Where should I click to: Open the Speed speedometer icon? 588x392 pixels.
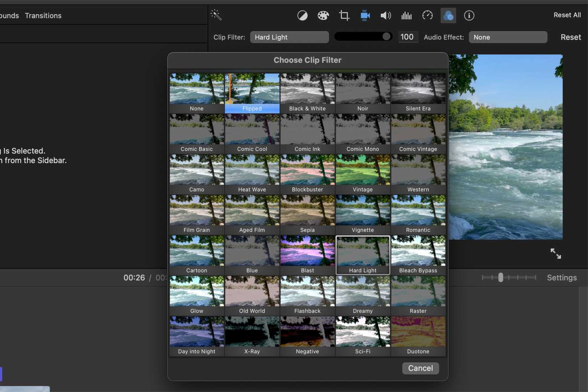pos(427,15)
